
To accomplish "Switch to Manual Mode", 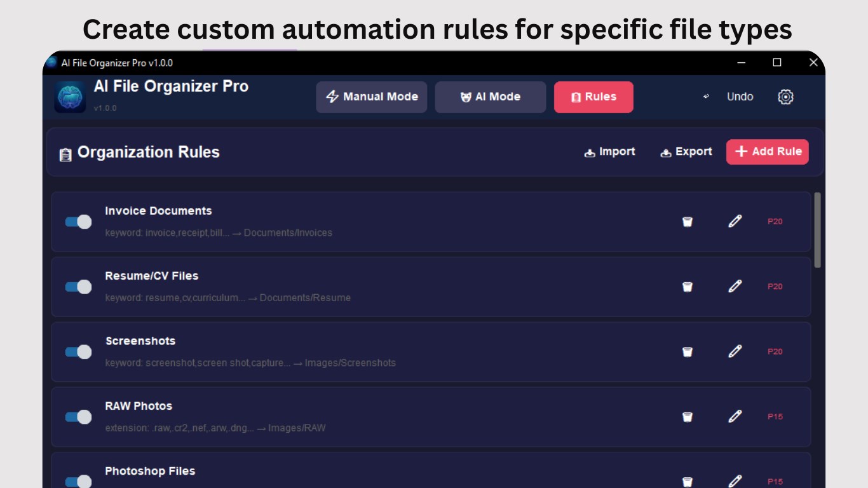I will (x=371, y=97).
